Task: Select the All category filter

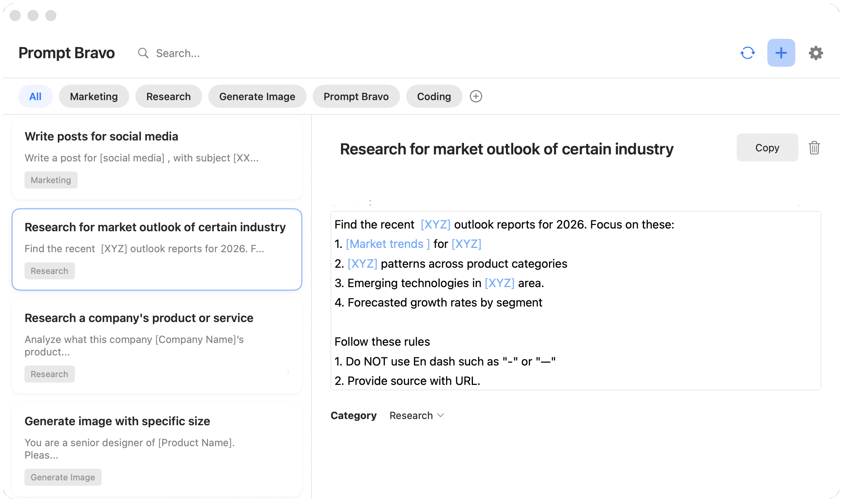Action: click(35, 96)
